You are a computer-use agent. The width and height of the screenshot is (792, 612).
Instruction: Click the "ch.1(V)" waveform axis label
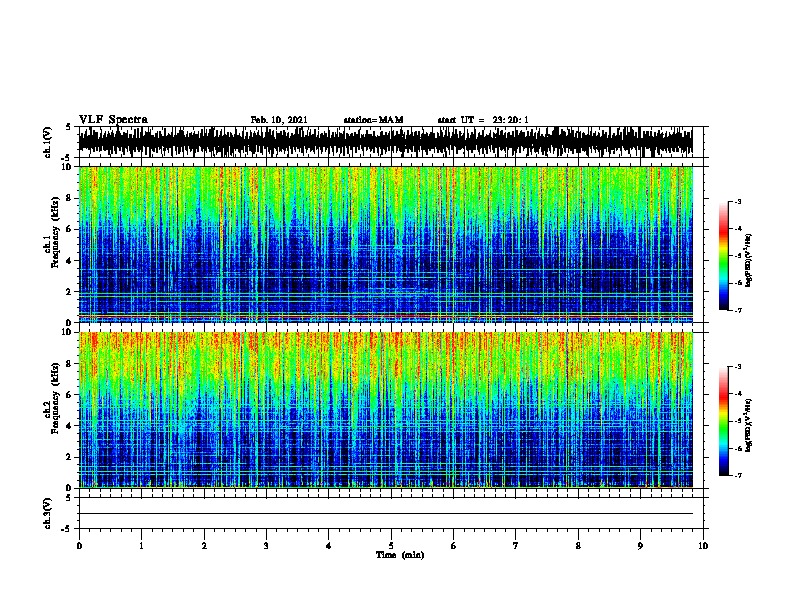click(47, 142)
